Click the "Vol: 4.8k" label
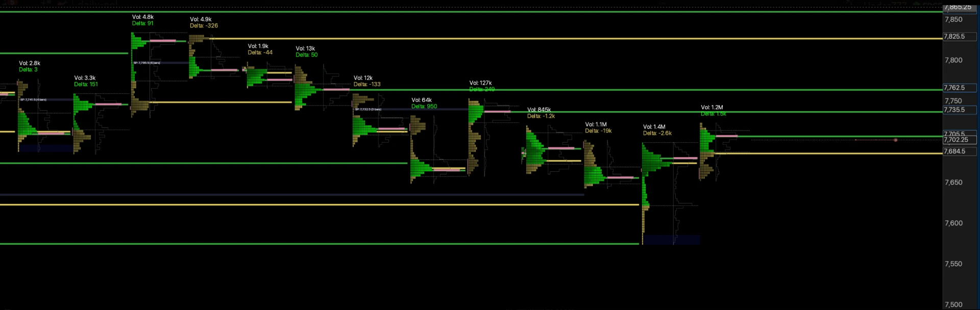 point(143,17)
